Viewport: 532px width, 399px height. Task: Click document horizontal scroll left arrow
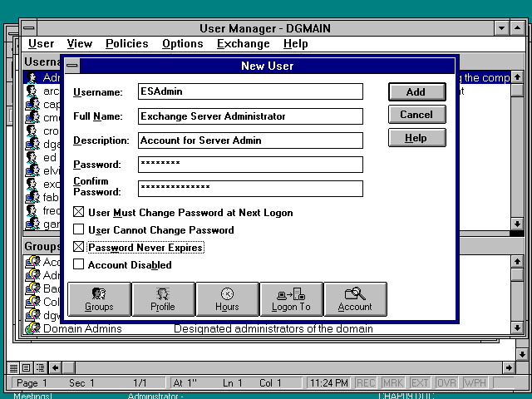56,367
